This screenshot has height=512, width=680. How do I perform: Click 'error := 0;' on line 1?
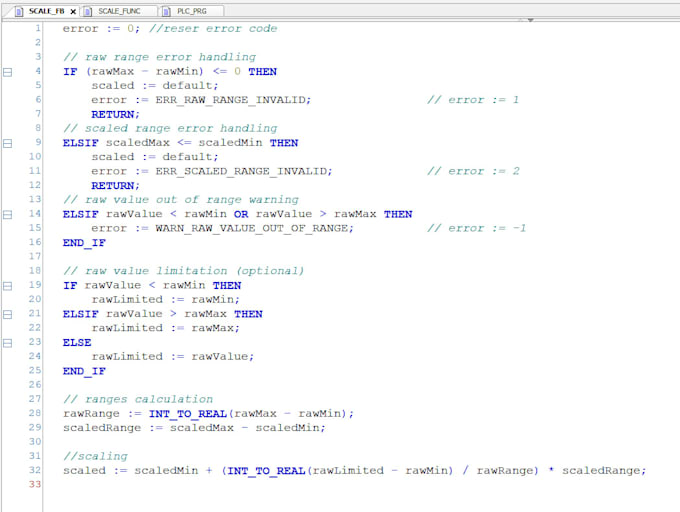[102, 29]
